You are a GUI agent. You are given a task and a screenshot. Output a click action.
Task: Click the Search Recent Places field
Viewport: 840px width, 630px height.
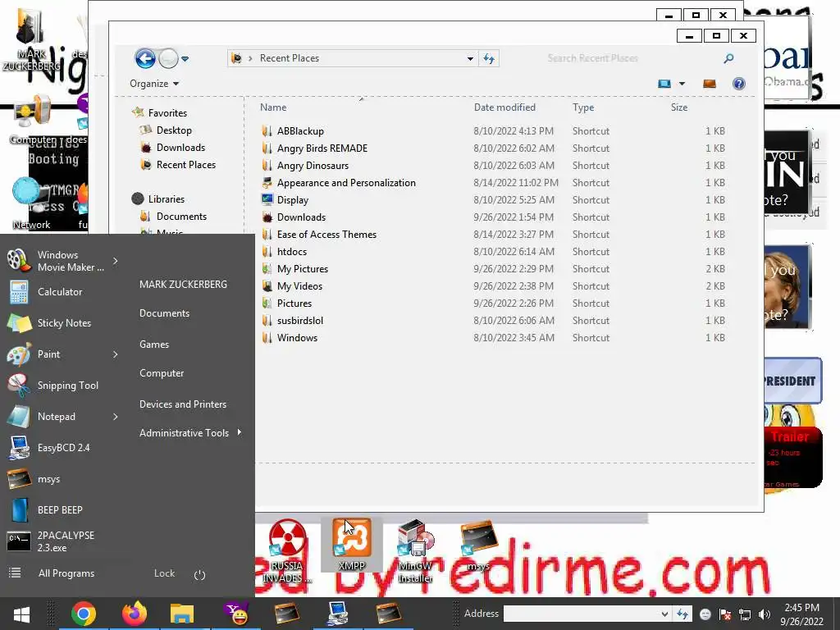point(632,58)
